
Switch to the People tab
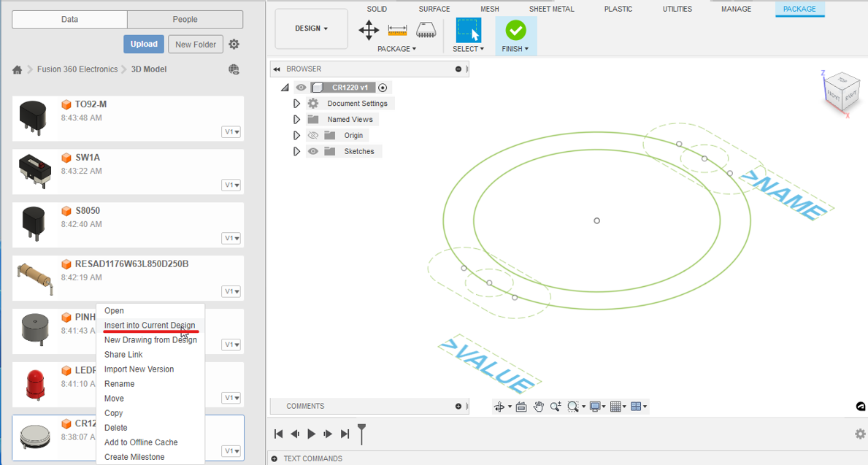185,20
